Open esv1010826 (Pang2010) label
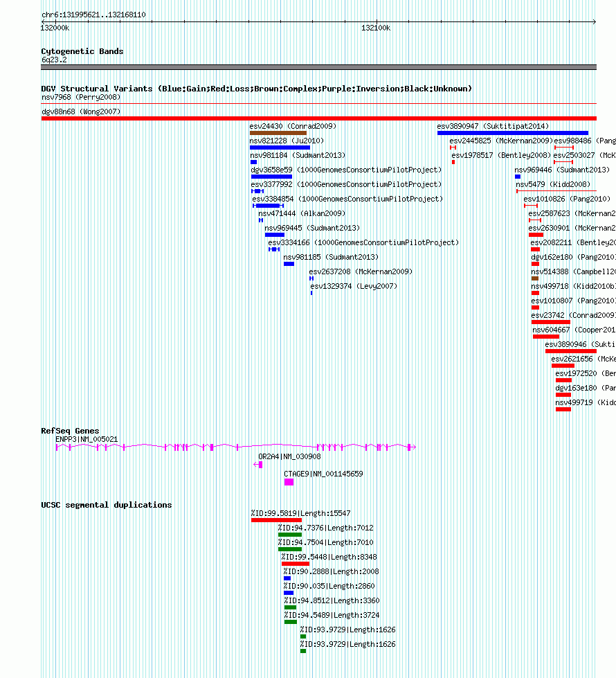616x678 pixels. [x=567, y=199]
